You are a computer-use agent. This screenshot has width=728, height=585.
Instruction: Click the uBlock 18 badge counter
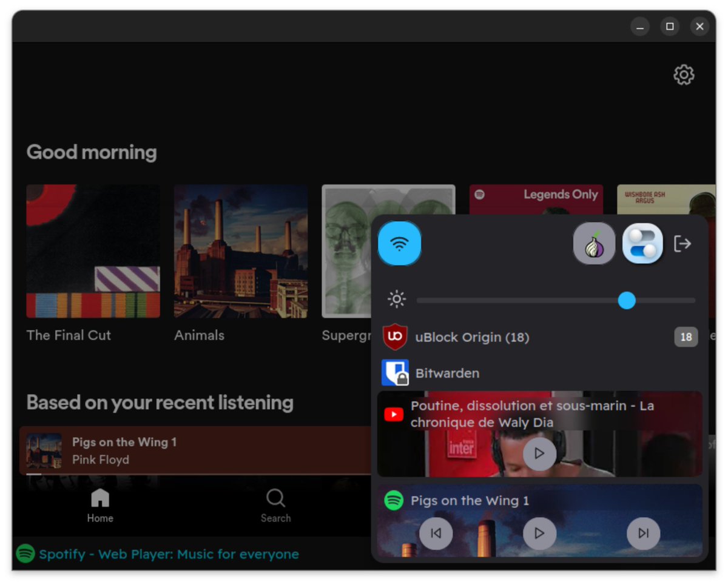pos(686,337)
